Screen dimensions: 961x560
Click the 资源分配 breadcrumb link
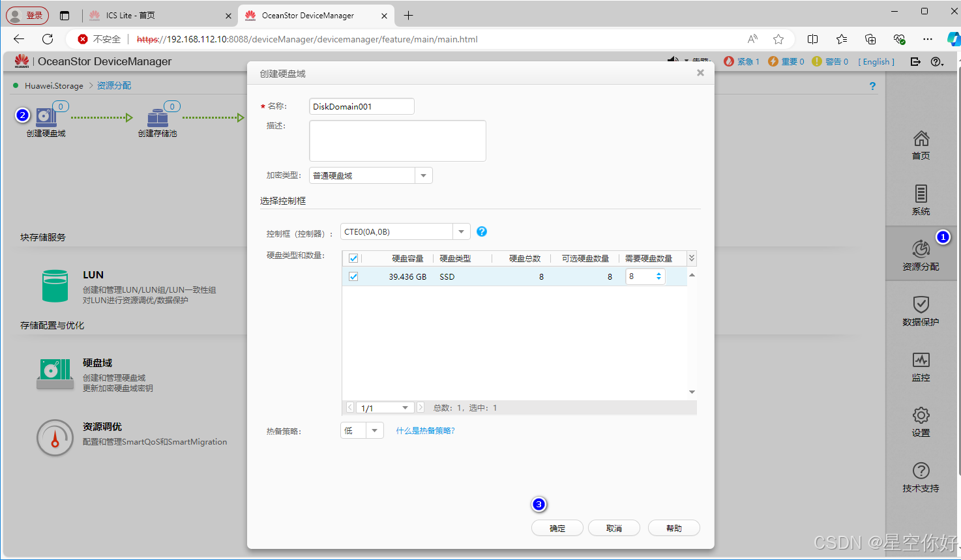coord(114,86)
